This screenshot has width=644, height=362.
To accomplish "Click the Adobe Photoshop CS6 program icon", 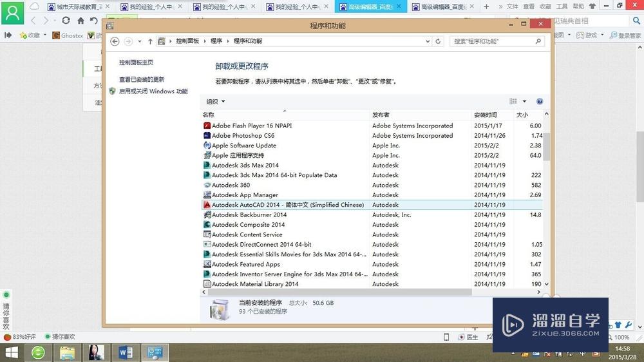I will tap(207, 136).
